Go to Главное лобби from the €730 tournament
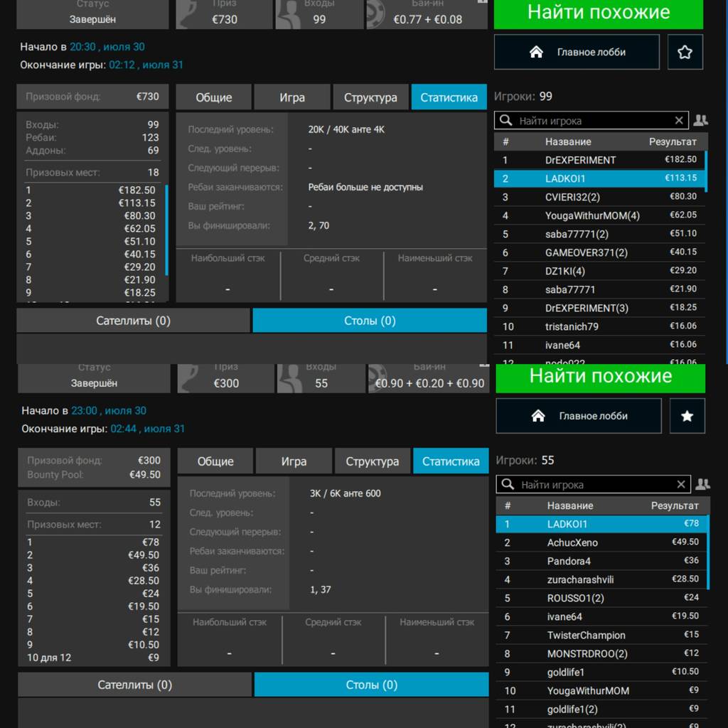This screenshot has width=728, height=728. 577,52
